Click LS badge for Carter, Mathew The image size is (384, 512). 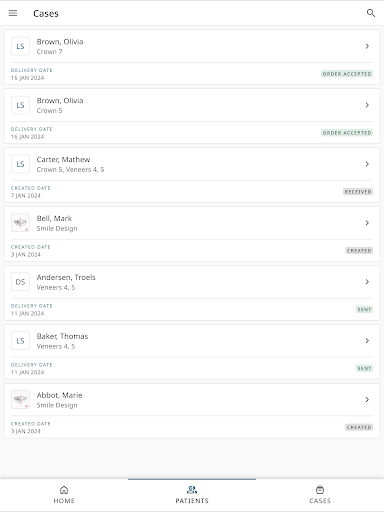[20, 164]
